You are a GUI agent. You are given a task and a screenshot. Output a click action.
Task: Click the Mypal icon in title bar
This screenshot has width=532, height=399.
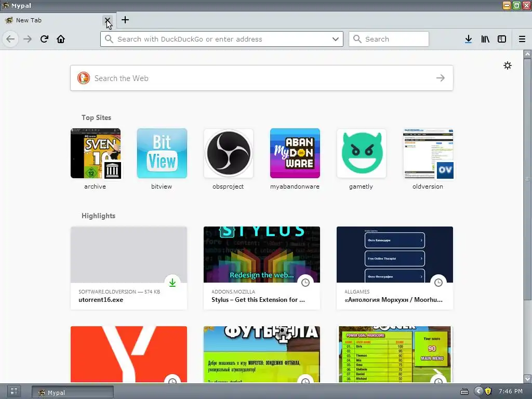click(5, 5)
